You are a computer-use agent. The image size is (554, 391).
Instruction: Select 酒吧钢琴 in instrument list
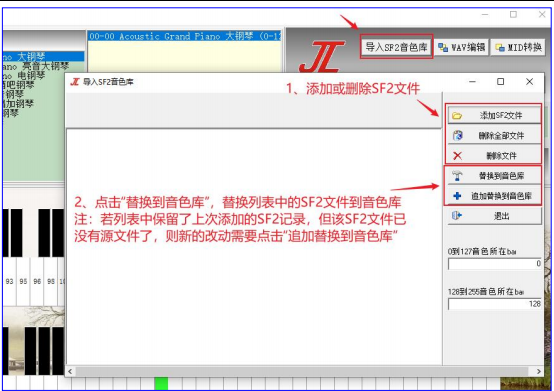point(18,85)
